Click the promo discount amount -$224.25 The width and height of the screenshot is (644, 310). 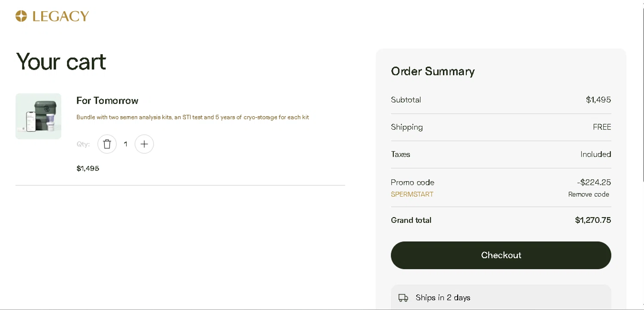tap(594, 182)
